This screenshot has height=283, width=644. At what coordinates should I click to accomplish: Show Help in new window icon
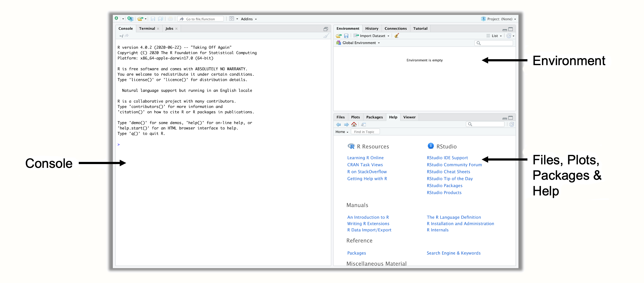coord(363,124)
